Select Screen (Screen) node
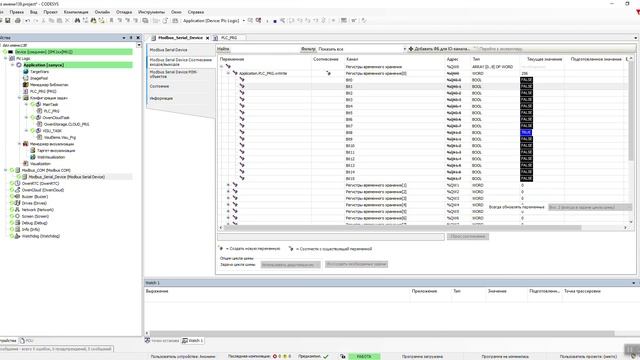Image resolution: width=640 pixels, height=360 pixels. click(x=35, y=216)
